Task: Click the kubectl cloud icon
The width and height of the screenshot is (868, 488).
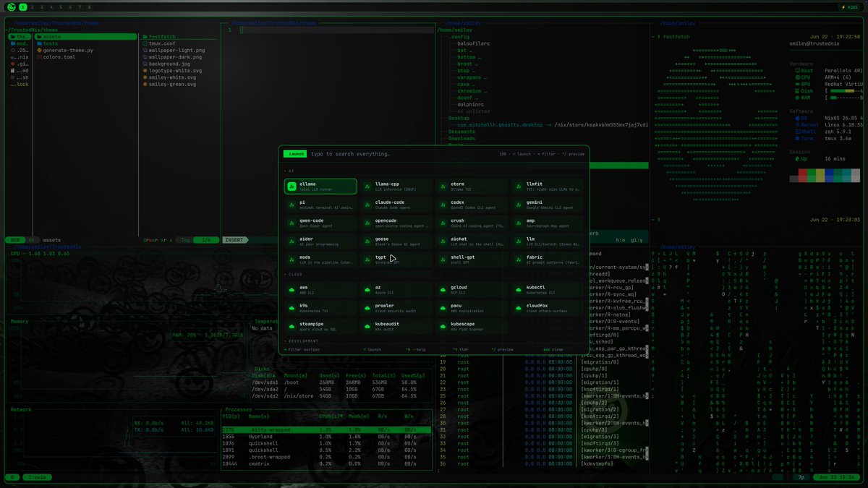Action: pos(519,290)
